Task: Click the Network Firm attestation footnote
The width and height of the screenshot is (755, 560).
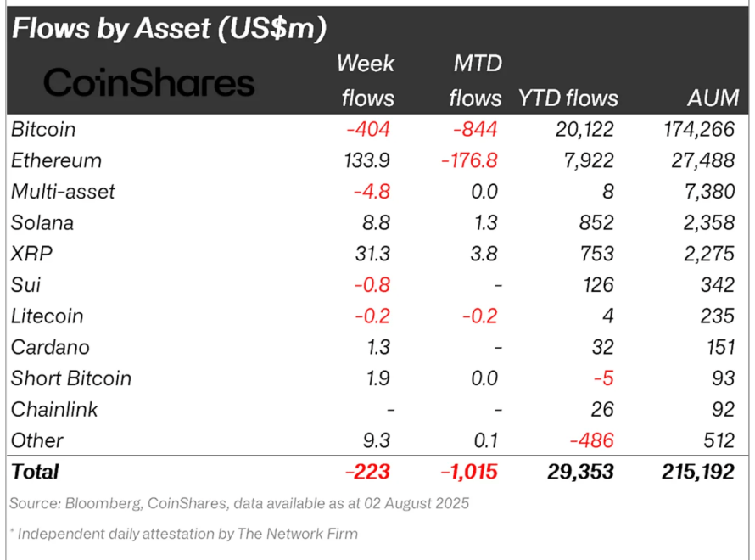Action: coord(184,534)
